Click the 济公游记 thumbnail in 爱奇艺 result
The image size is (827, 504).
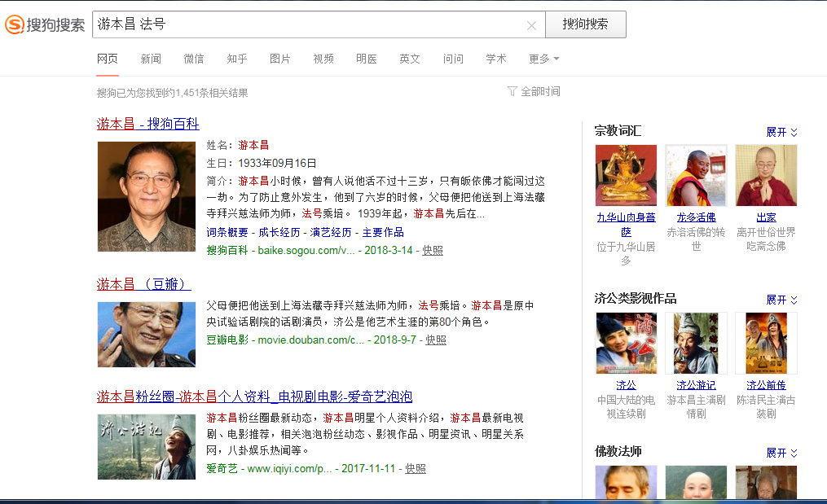(x=147, y=446)
